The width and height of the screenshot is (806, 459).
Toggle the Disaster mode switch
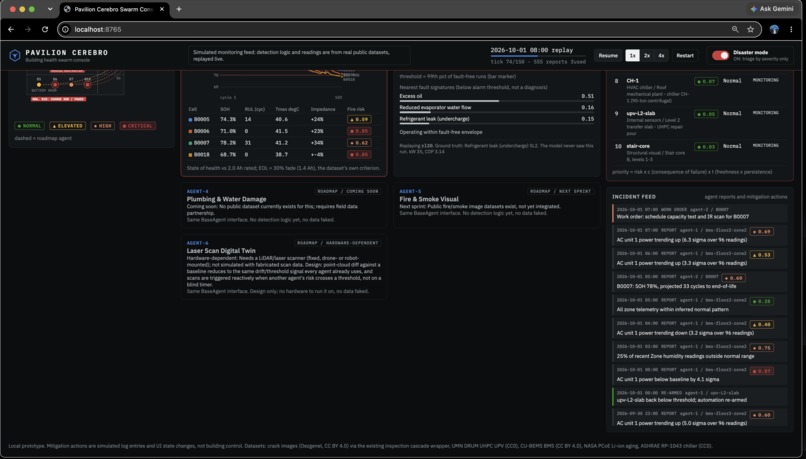point(720,56)
